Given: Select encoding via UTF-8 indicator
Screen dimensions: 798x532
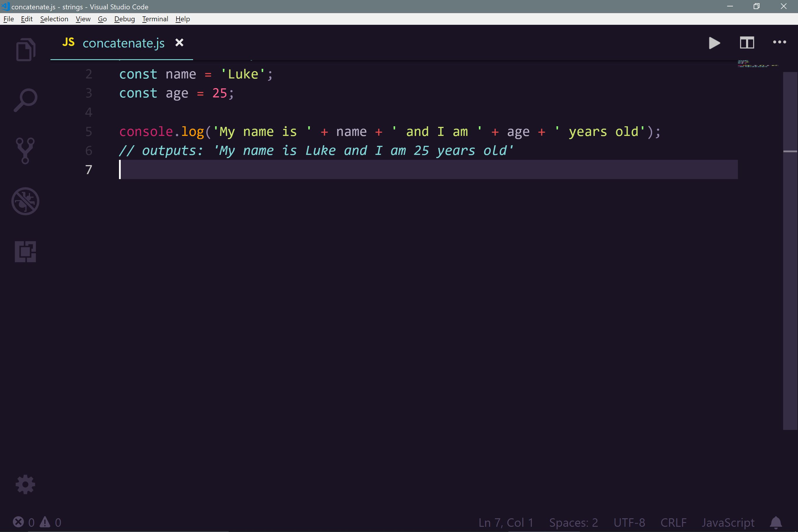Looking at the screenshot, I should (629, 522).
